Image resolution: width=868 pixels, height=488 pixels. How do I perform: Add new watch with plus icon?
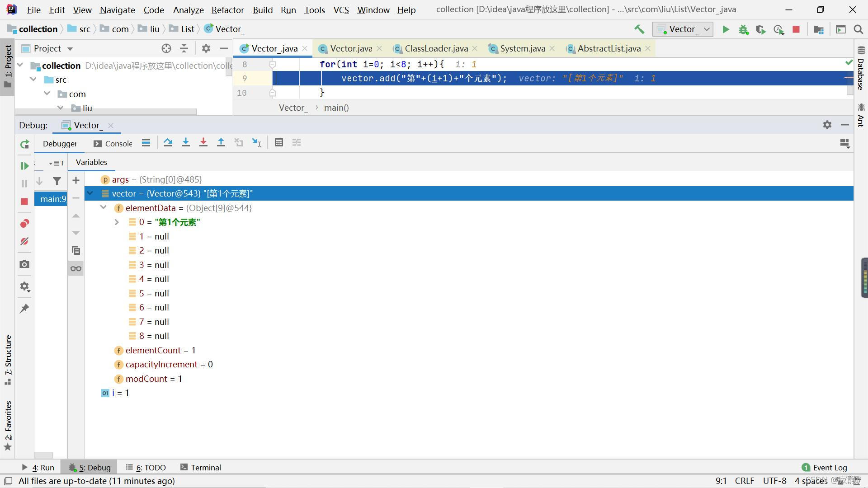[x=76, y=180]
